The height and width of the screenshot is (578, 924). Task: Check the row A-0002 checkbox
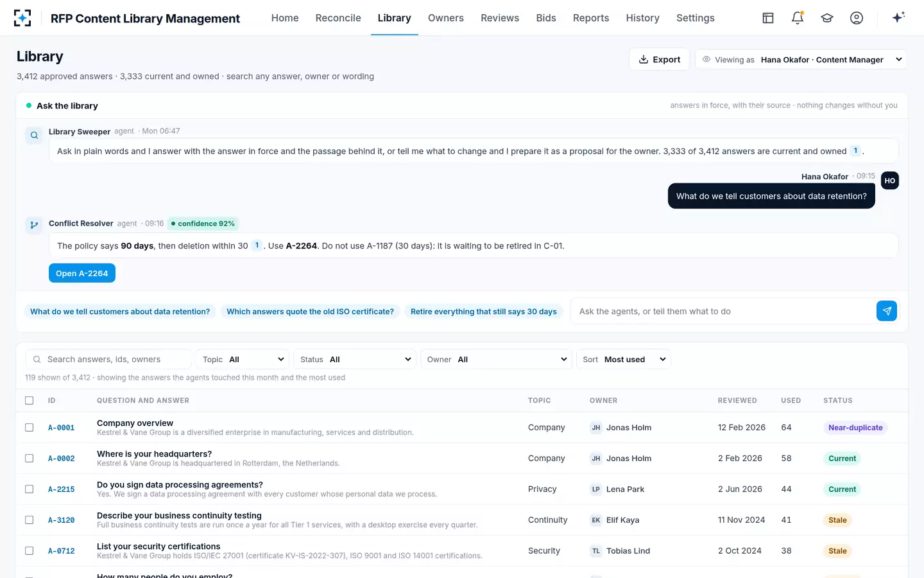coord(29,459)
